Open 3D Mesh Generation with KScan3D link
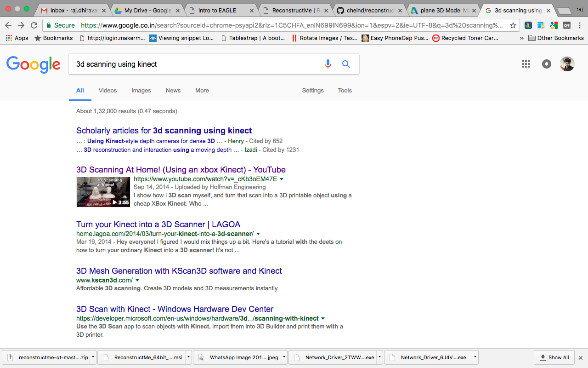The image size is (588, 368). [179, 271]
